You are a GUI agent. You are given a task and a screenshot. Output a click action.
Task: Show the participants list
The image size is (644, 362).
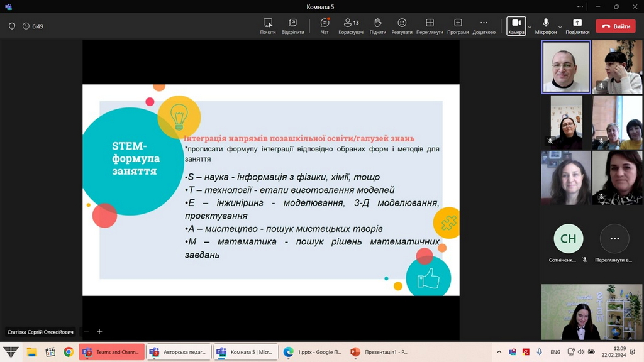pos(351,26)
